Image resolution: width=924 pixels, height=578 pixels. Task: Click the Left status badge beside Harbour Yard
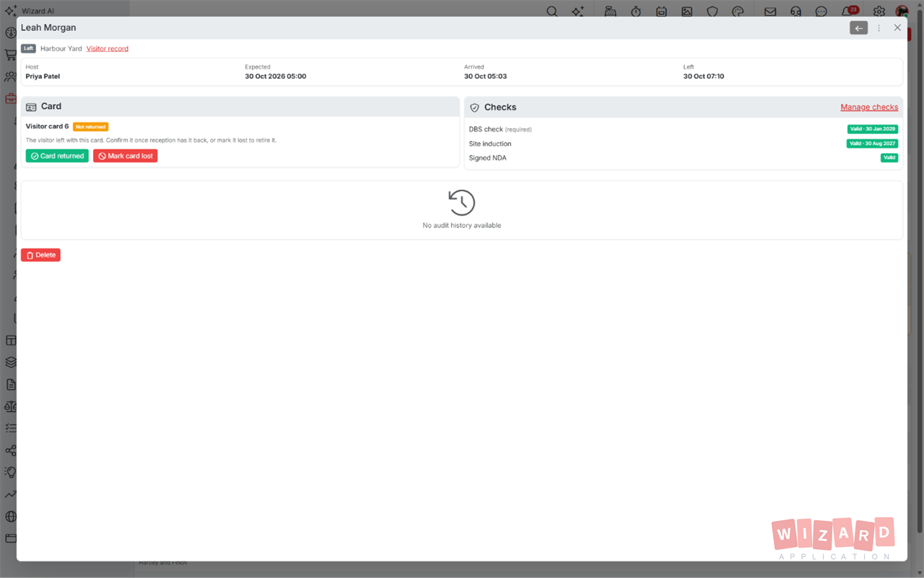[28, 48]
